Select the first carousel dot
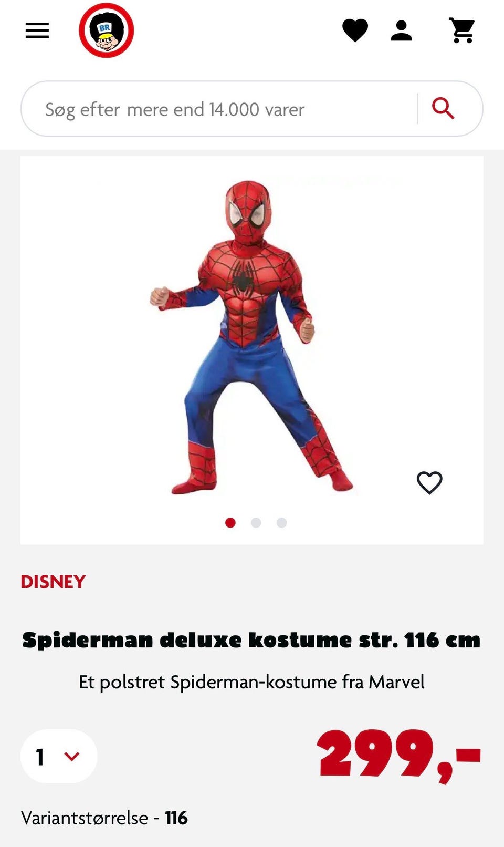The image size is (504, 847). 230,522
